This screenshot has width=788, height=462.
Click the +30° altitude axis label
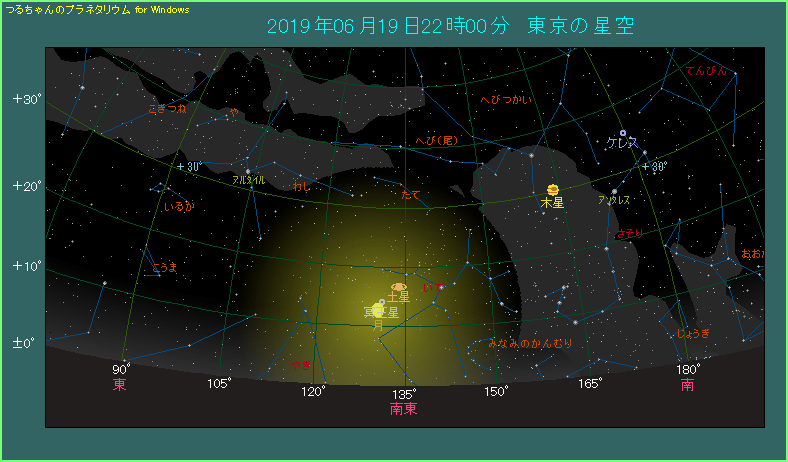coord(25,99)
